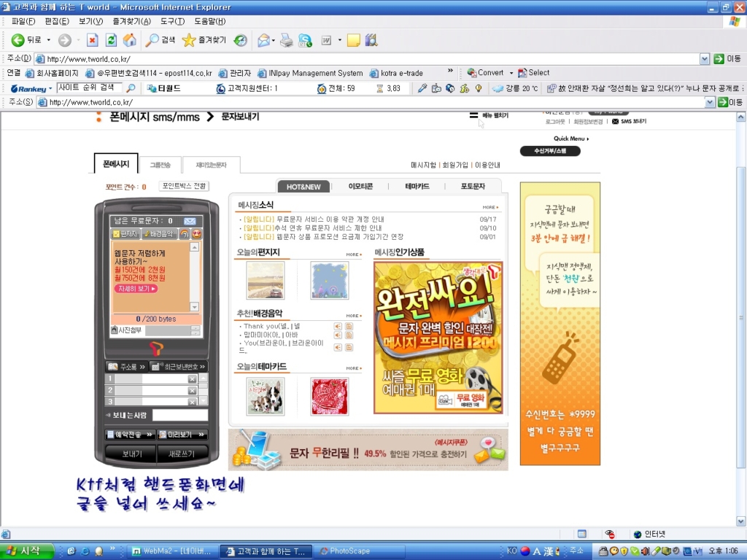Screen dimensions: 747x560
Task: Open the 즐겨찾기(A) menu
Action: pyautogui.click(x=131, y=21)
